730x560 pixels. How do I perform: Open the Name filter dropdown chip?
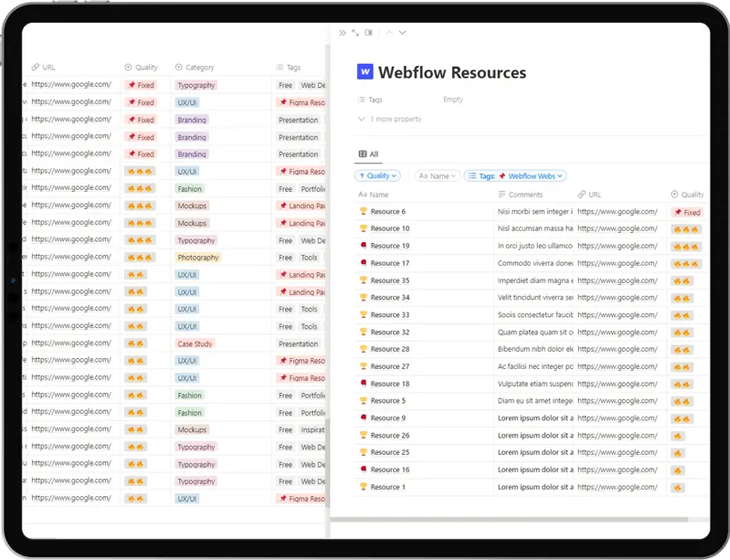coord(437,176)
